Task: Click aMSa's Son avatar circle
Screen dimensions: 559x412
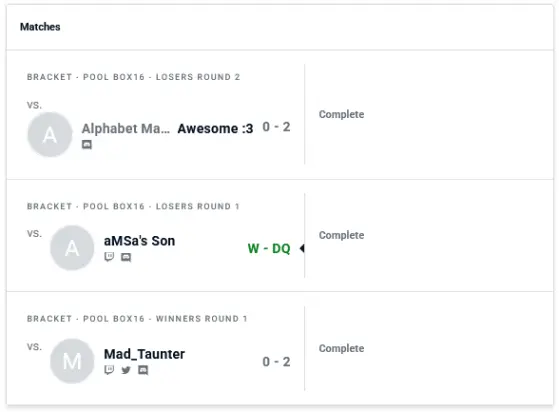Action: point(72,248)
